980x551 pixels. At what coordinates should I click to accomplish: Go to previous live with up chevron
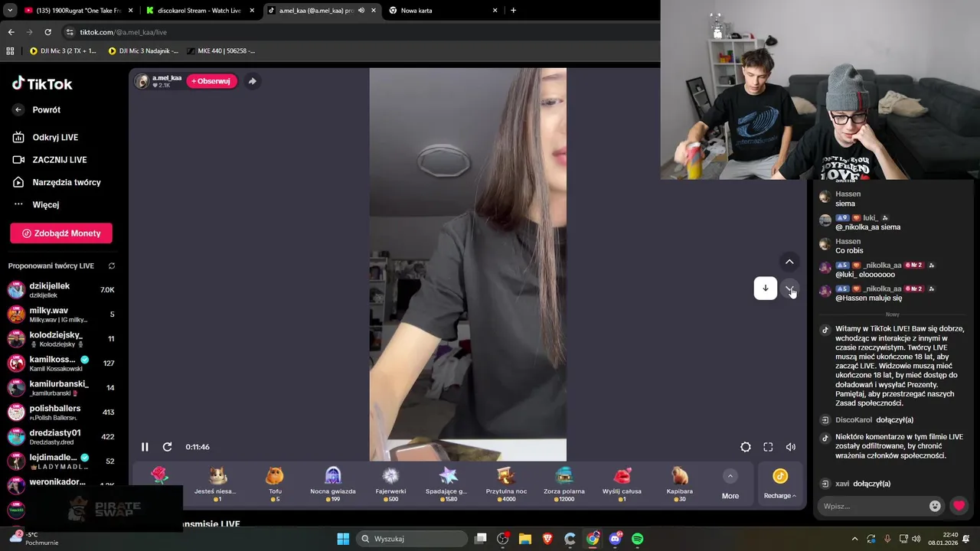(x=789, y=262)
